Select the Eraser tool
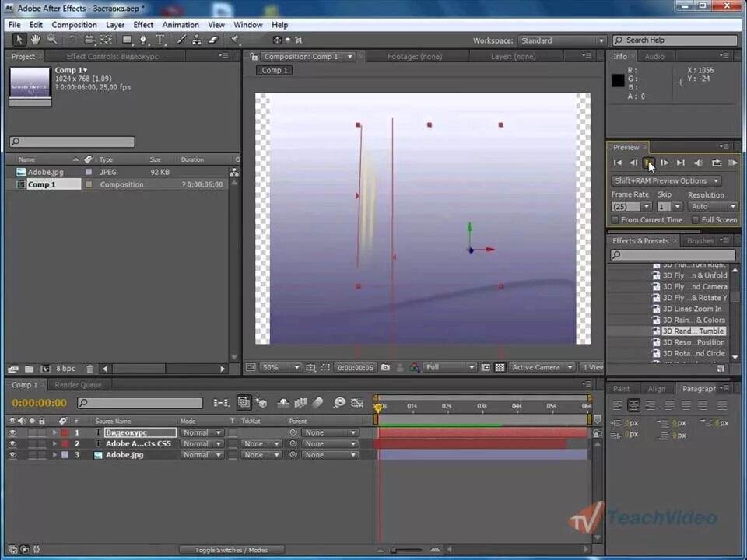Viewport: 747px width, 560px height. (x=213, y=40)
